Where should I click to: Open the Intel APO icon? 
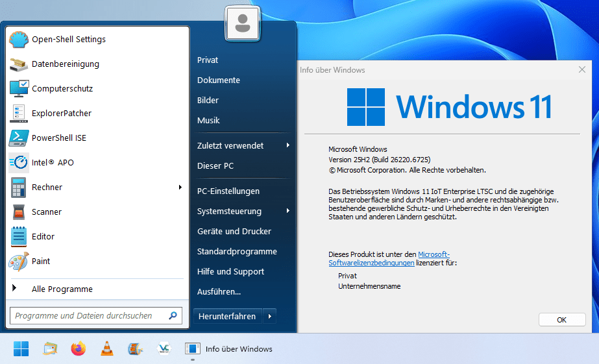pos(19,163)
